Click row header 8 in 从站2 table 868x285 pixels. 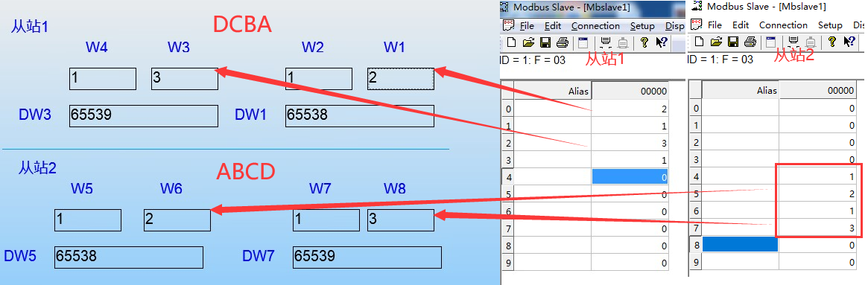click(696, 245)
